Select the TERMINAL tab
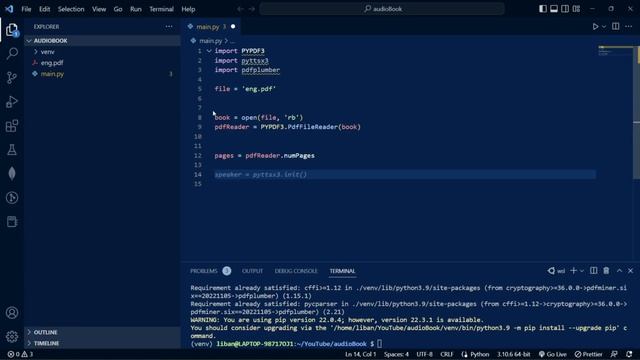This screenshot has width=640, height=360. (342, 271)
